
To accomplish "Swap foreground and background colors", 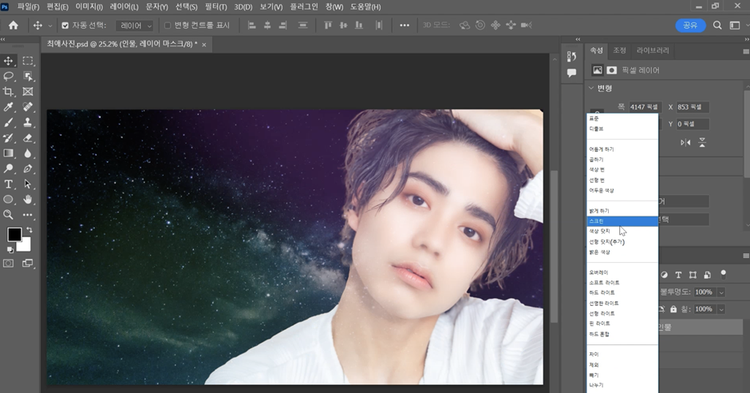I will coord(29,230).
